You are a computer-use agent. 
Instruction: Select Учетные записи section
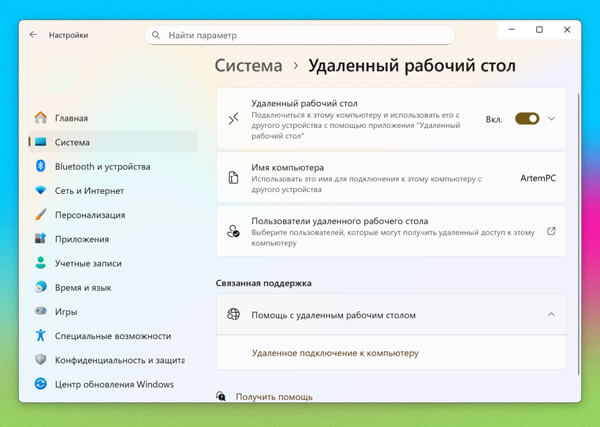(x=113, y=263)
